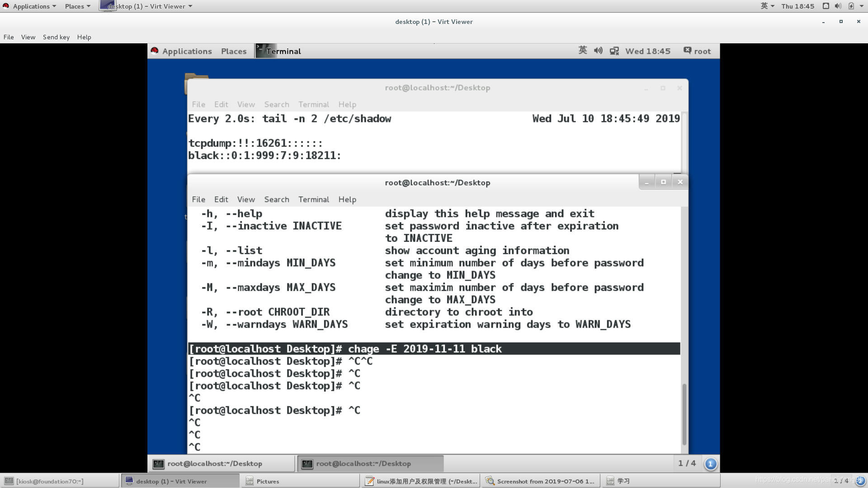The image size is (868, 488).
Task: Click the guest clock Wed 18:45
Action: [647, 51]
